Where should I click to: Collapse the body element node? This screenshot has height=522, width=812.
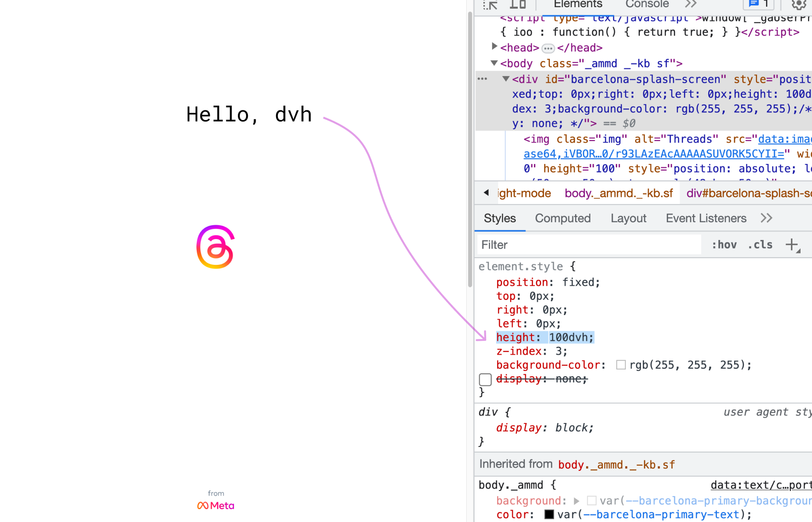[x=494, y=63]
